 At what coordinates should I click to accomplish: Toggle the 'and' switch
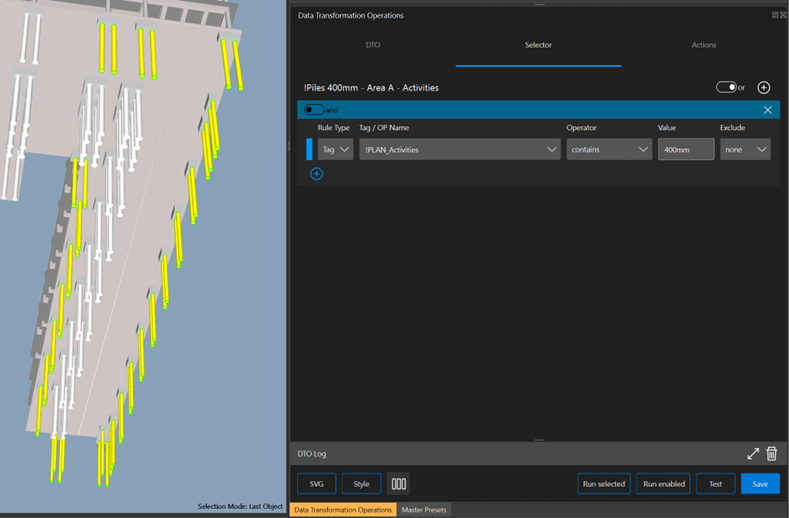pos(314,110)
